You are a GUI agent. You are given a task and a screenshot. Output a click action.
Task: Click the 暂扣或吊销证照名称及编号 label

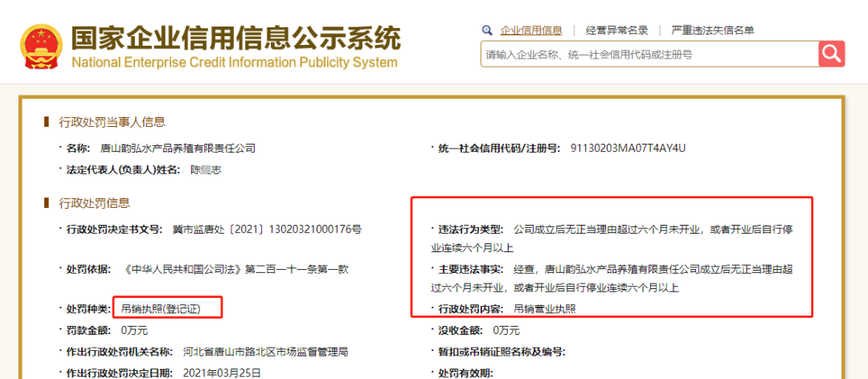coord(501,352)
